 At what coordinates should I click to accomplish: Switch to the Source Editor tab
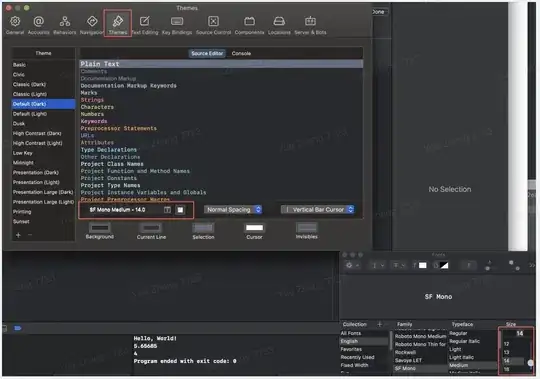coord(207,53)
